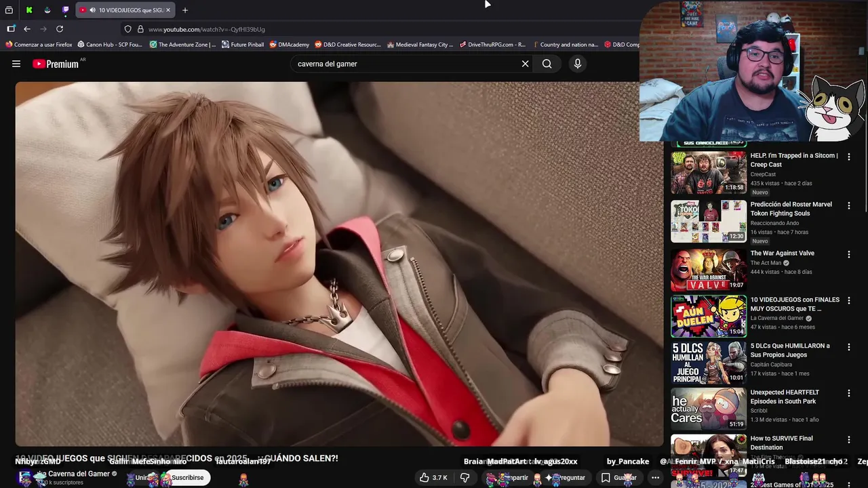Viewport: 868px width, 488px height.
Task: Open options menu for 'HELP. I'm Trapped' video
Action: 848,157
